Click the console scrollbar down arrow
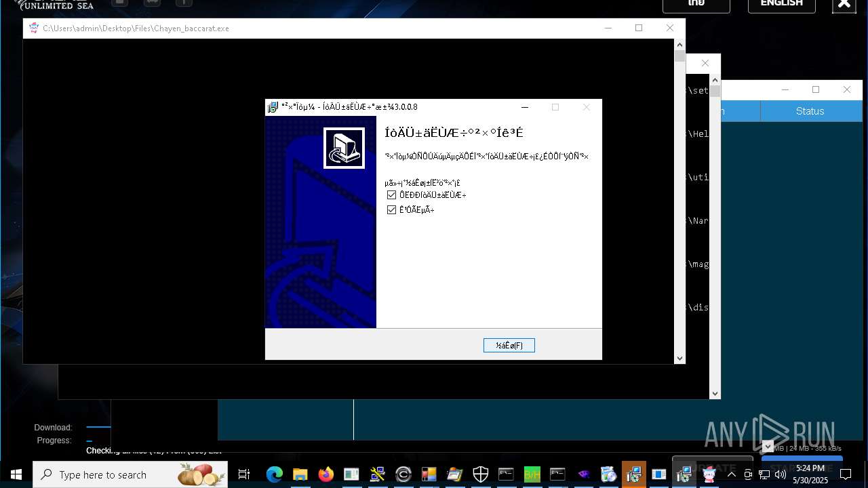 [x=679, y=359]
